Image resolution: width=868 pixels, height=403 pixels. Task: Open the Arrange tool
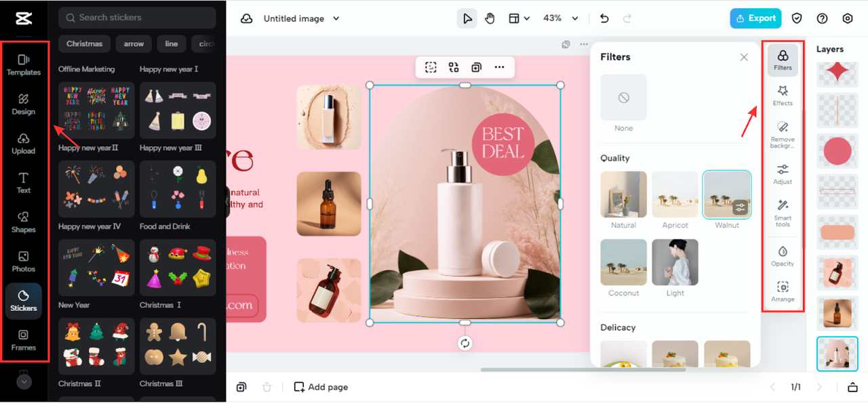(783, 292)
